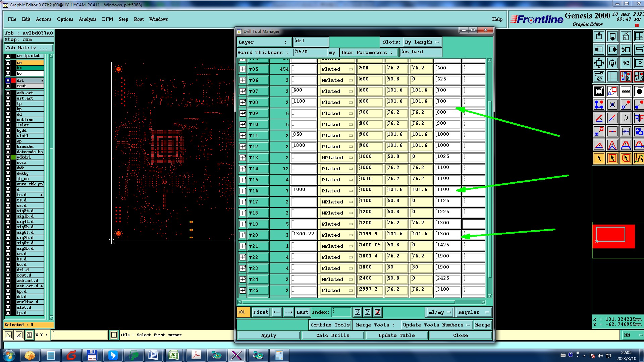Click the Calc Drills button

[332, 335]
